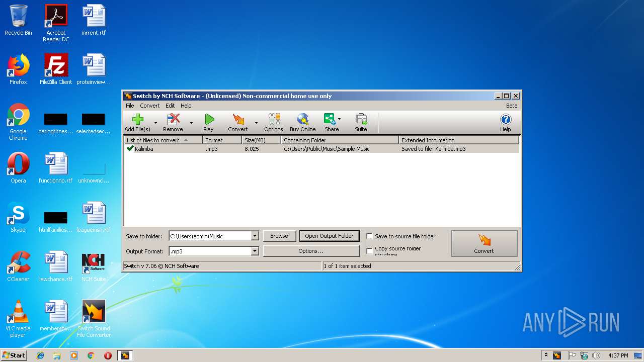Click Open Output Folder button
Image resolution: width=644 pixels, height=362 pixels.
(329, 236)
